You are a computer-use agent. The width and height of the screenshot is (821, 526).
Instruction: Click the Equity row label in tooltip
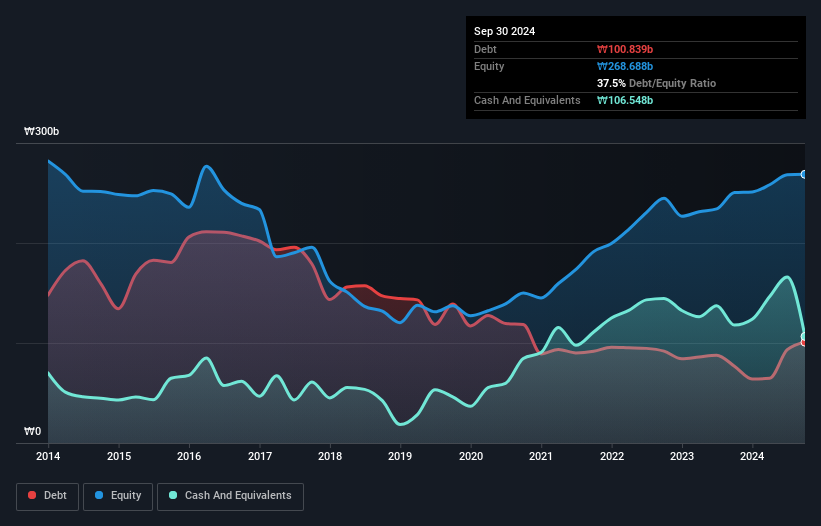click(489, 66)
